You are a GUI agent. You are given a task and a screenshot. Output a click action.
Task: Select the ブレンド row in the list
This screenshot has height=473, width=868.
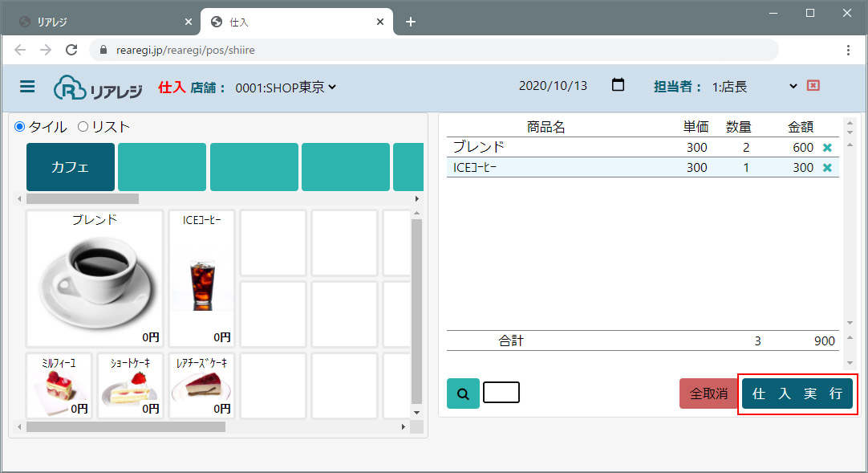tap(643, 147)
